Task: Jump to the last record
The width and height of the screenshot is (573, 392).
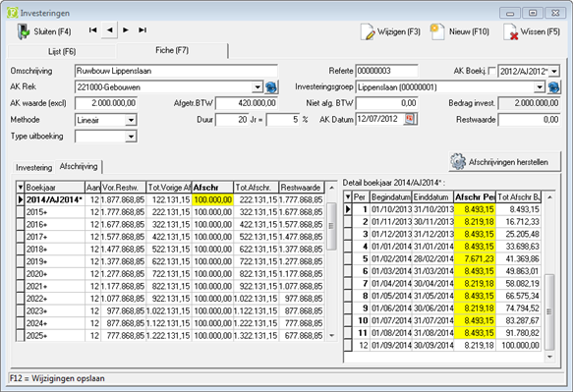Action: click(143, 30)
